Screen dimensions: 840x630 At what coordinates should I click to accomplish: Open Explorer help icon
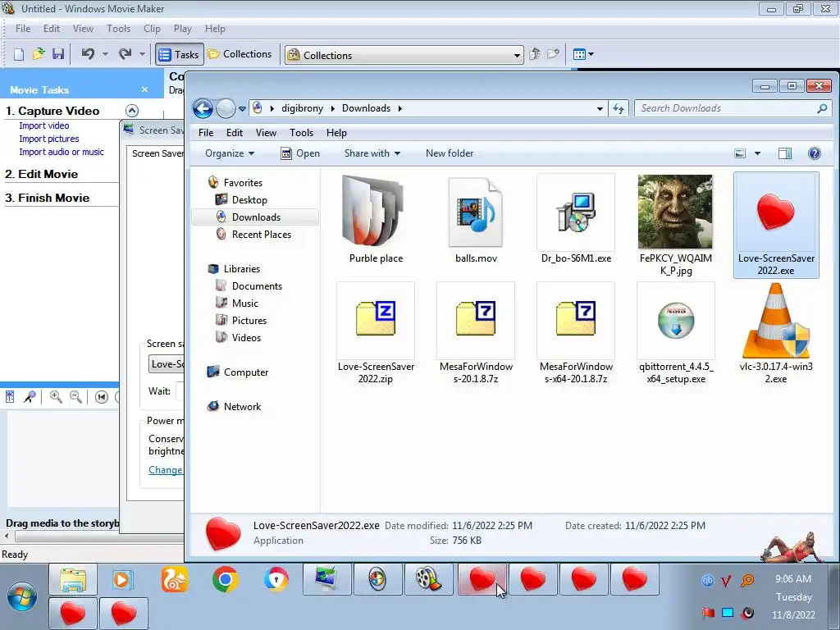click(x=815, y=153)
